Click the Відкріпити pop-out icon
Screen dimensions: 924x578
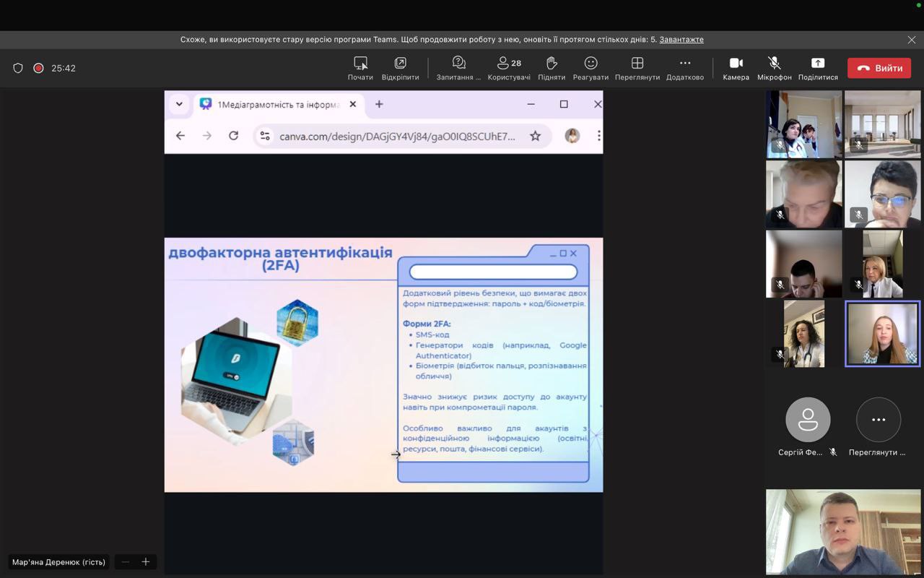(x=400, y=68)
